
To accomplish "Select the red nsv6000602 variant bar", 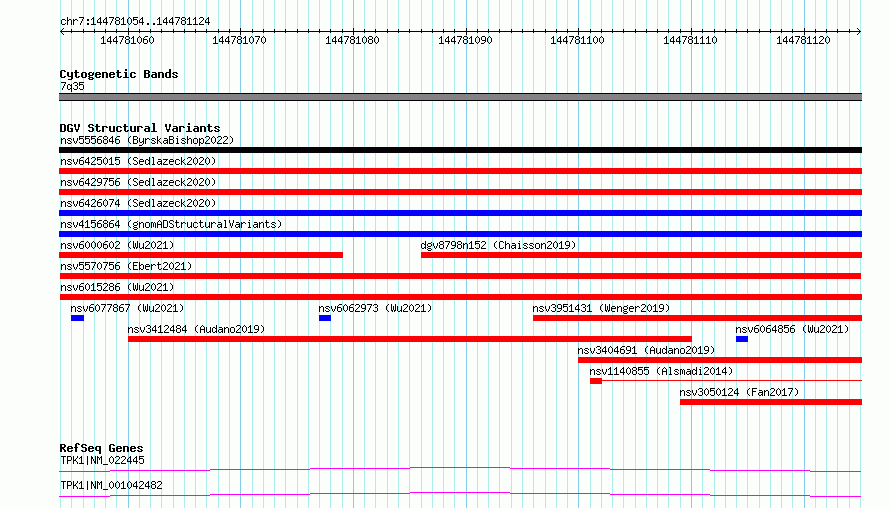I will point(201,255).
